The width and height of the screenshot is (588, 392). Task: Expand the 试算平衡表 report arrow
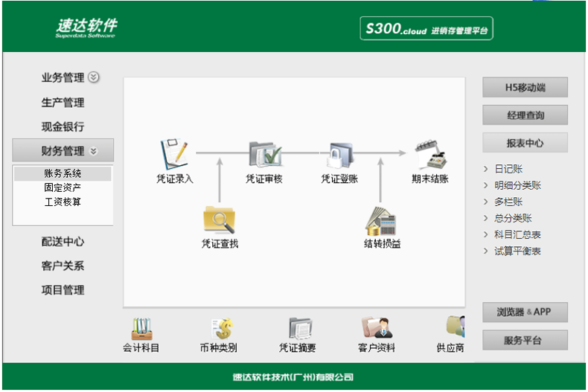[x=485, y=251]
